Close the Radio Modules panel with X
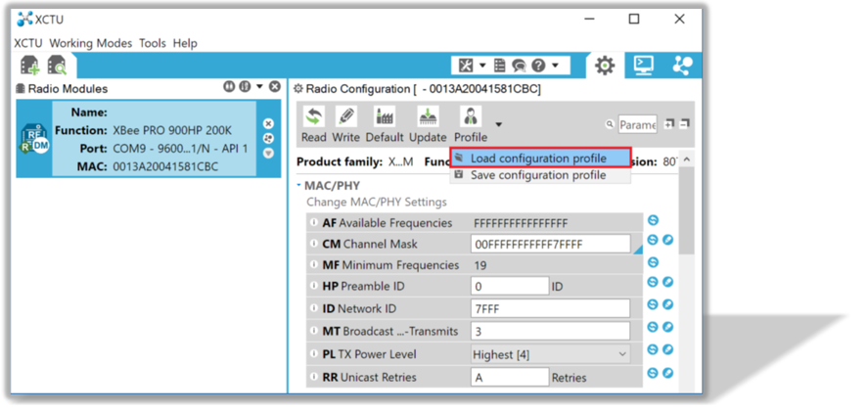 click(x=275, y=87)
